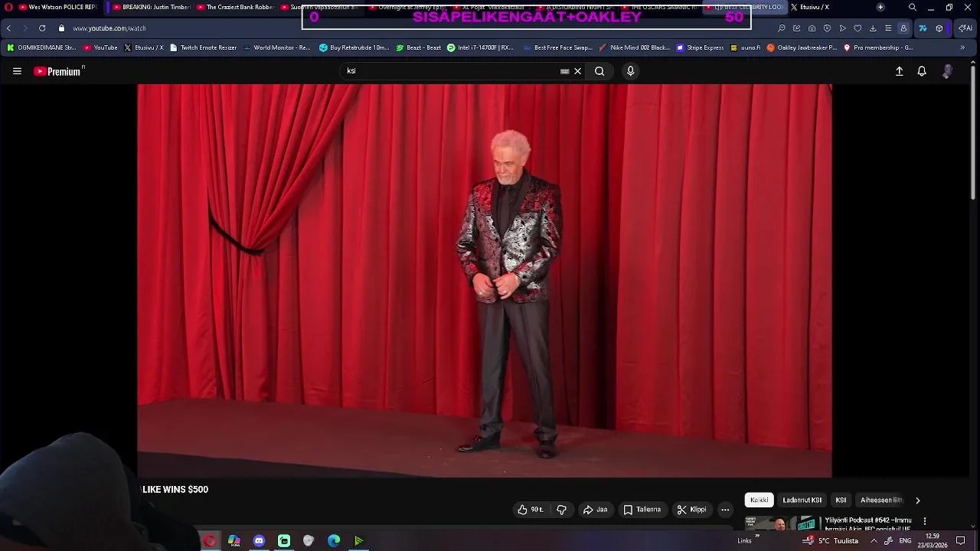
Task: Open OGMIKEDIMANE bookmark
Action: pos(41,47)
